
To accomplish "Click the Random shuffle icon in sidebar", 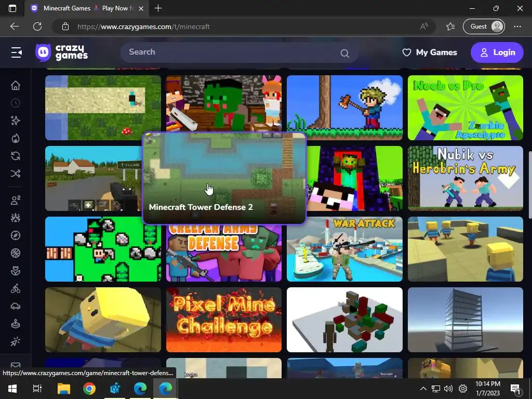I will (15, 174).
